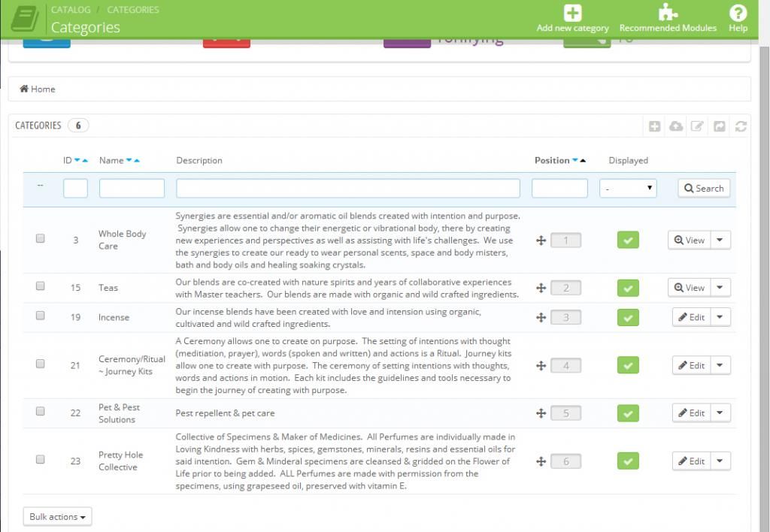Select the Incense row checkbox
Viewport: 770px width, 532px height.
coord(41,316)
